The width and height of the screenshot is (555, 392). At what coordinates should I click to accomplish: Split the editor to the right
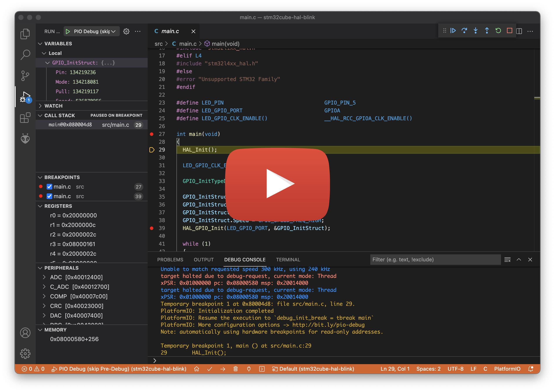pyautogui.click(x=519, y=31)
